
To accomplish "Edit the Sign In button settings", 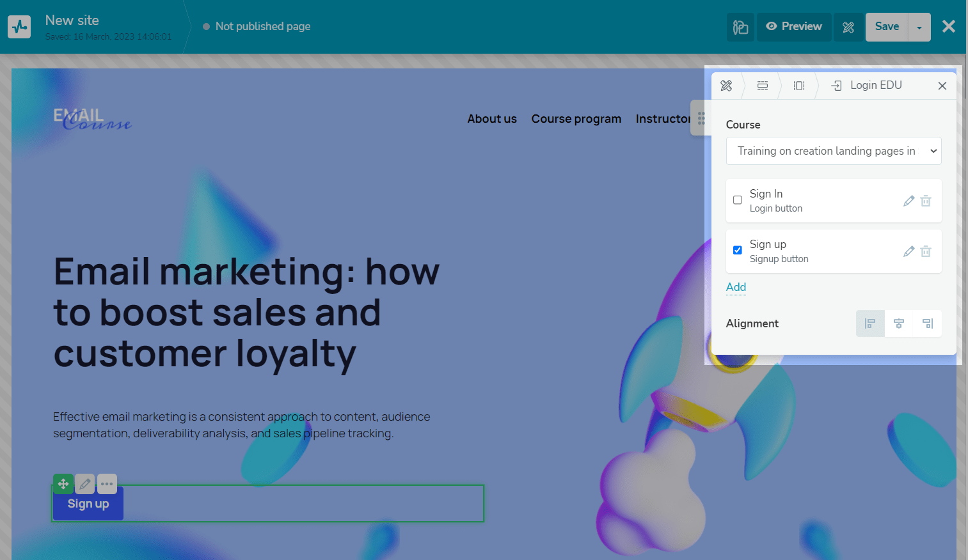I will point(908,201).
